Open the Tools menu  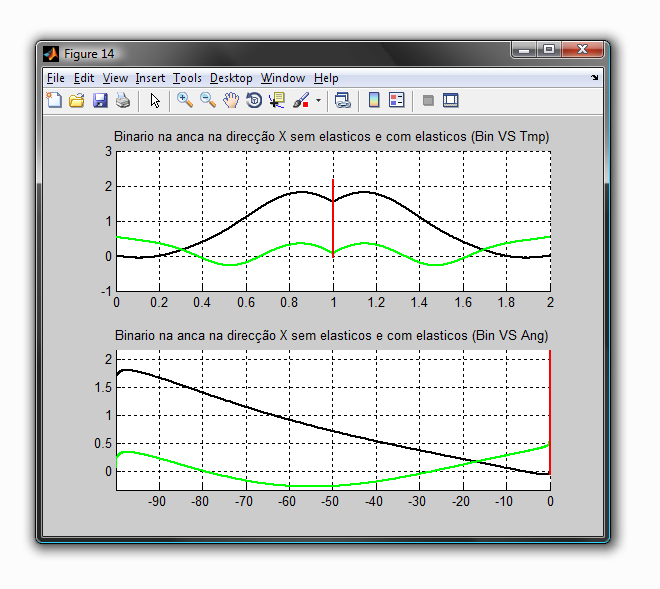[187, 78]
